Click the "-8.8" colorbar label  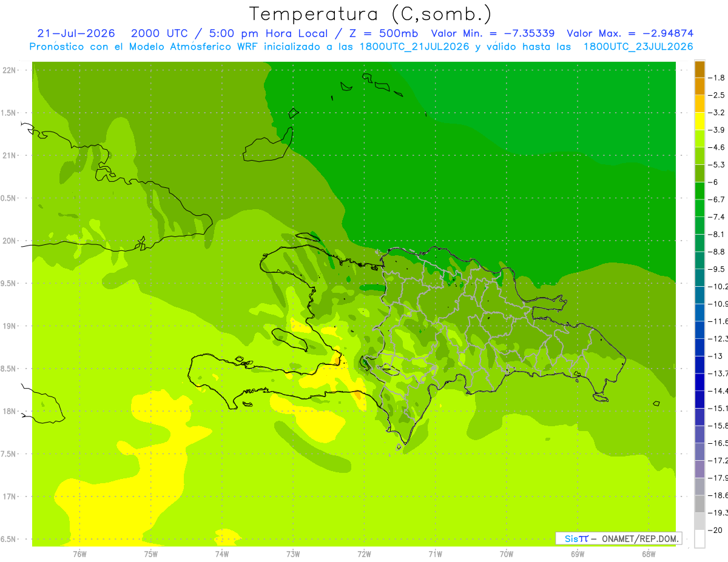pyautogui.click(x=716, y=252)
